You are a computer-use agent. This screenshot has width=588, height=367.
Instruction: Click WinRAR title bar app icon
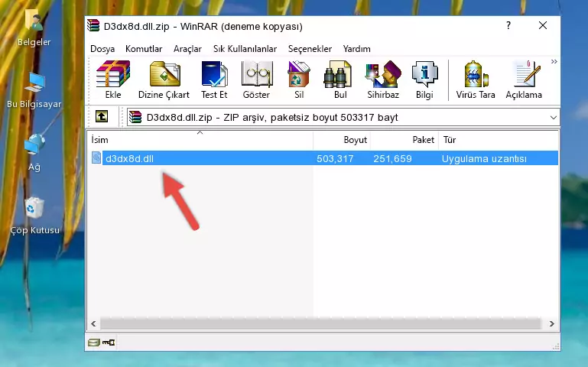coord(93,26)
